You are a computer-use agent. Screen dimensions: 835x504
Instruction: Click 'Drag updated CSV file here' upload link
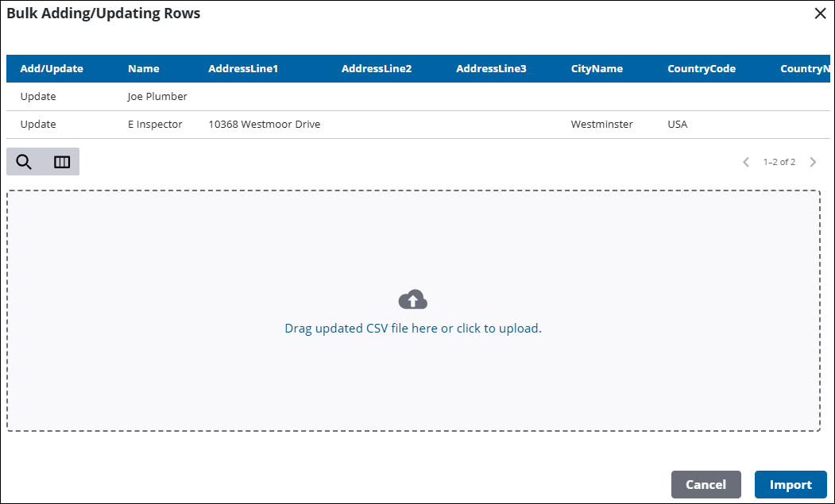click(412, 328)
